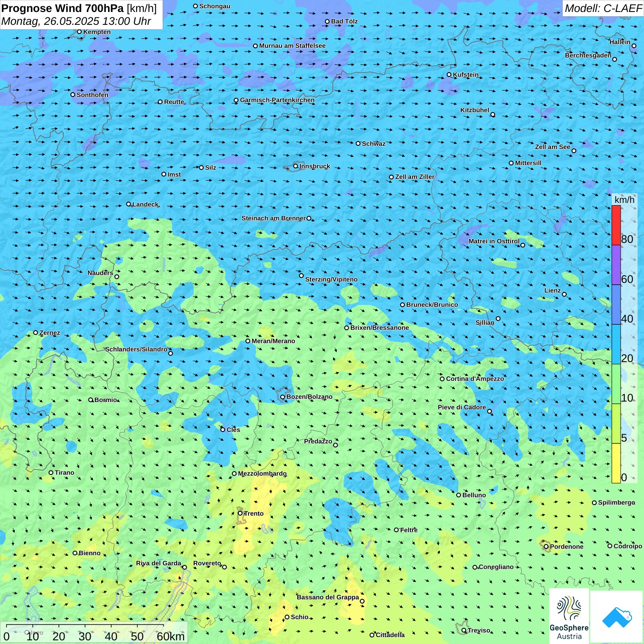Click the 'Codroipo' label
644x644 pixels.
pyautogui.click(x=628, y=546)
